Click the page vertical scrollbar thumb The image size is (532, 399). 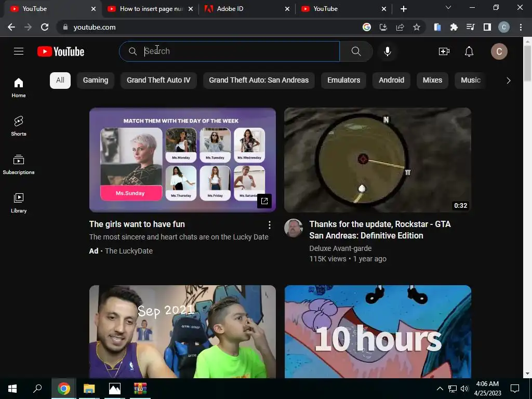click(x=527, y=63)
